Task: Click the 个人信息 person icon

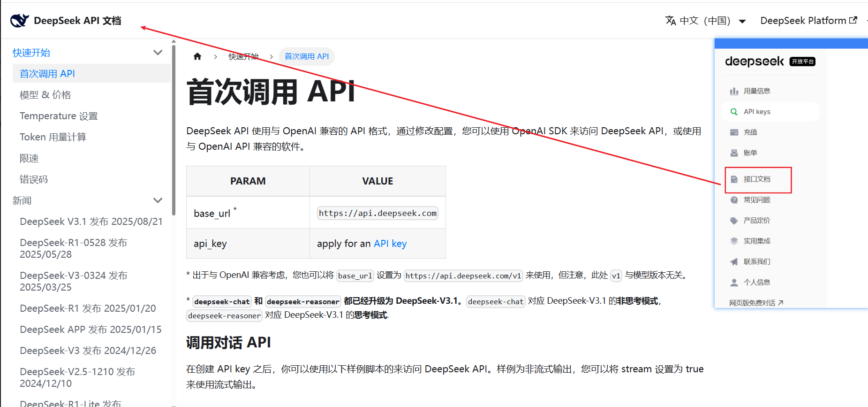Action: click(x=734, y=283)
